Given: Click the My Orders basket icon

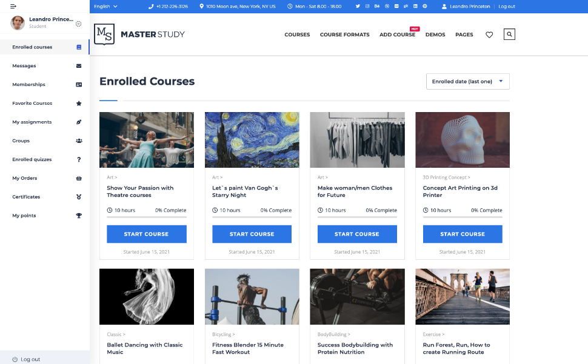Looking at the screenshot, I should click(x=79, y=178).
